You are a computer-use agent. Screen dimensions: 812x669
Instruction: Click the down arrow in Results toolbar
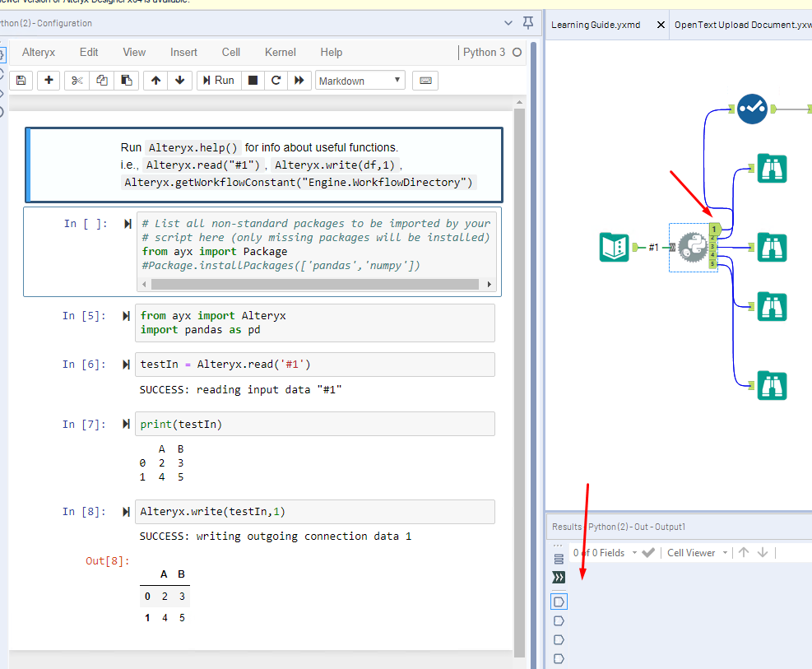763,552
